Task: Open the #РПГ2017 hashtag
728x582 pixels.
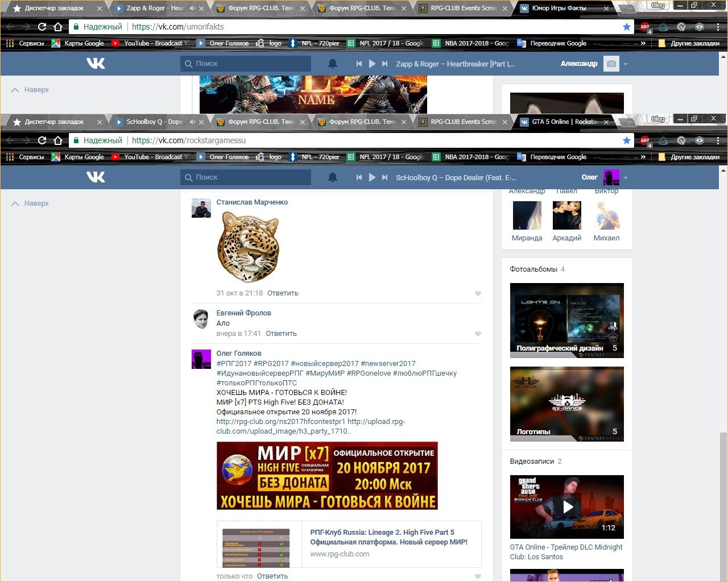Action: pos(234,364)
